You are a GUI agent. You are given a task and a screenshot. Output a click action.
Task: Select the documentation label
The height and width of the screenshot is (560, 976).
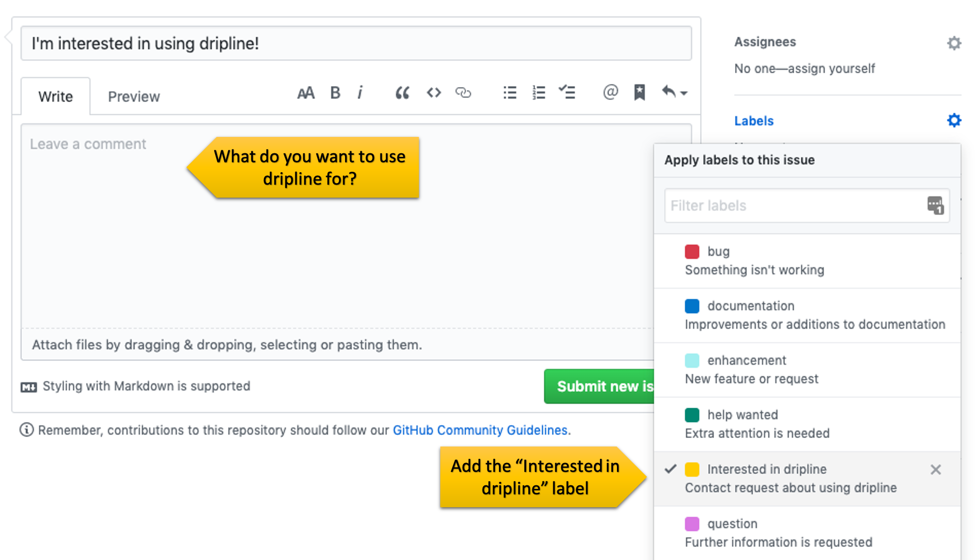(807, 316)
